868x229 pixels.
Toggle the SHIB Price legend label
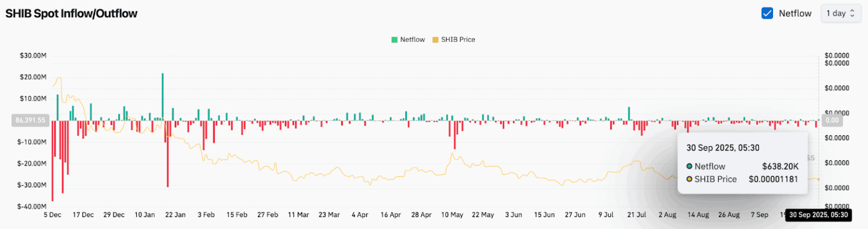click(458, 39)
